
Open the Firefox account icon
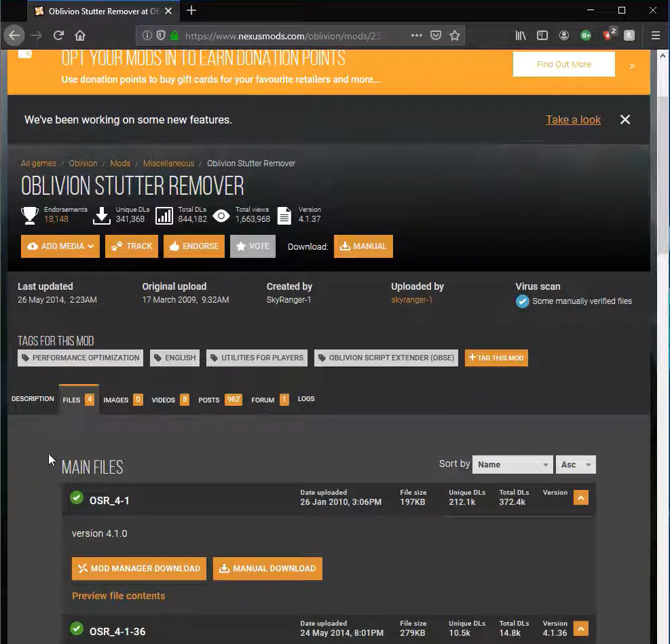coord(564,35)
